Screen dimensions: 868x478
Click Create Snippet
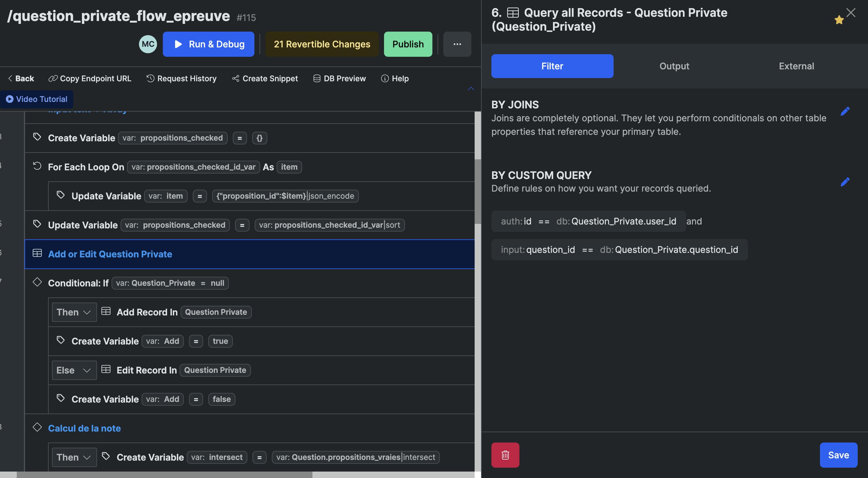(265, 79)
